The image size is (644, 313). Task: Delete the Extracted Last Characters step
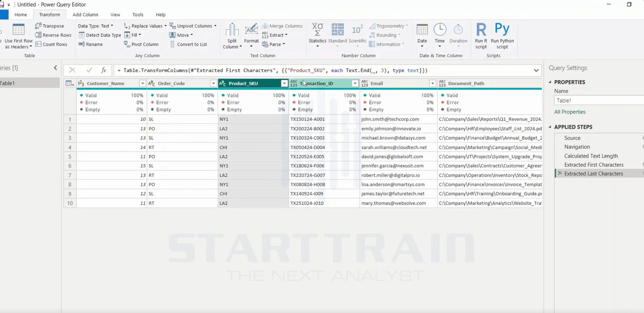coord(560,174)
